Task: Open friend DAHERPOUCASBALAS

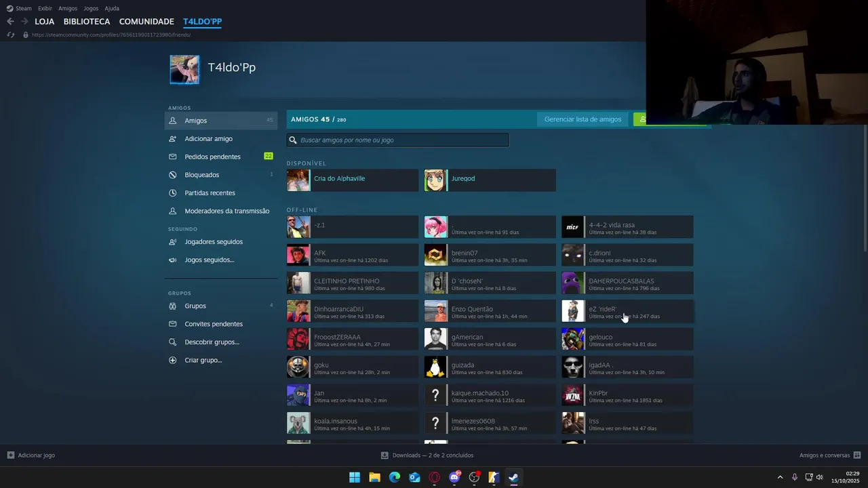Action: click(627, 283)
